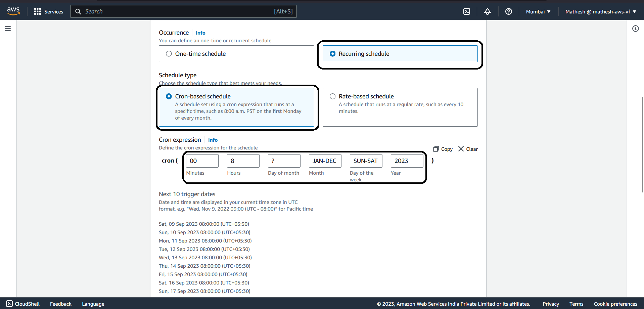The width and height of the screenshot is (644, 309).
Task: Open the help question mark menu
Action: coord(509,11)
